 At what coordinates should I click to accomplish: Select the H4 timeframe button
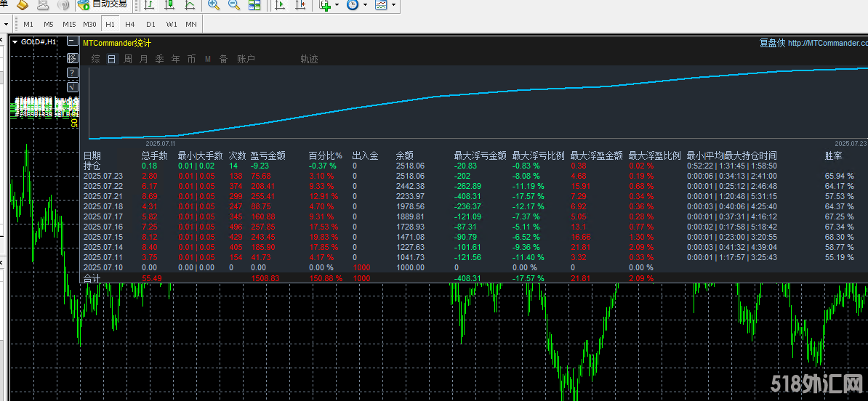(x=130, y=24)
